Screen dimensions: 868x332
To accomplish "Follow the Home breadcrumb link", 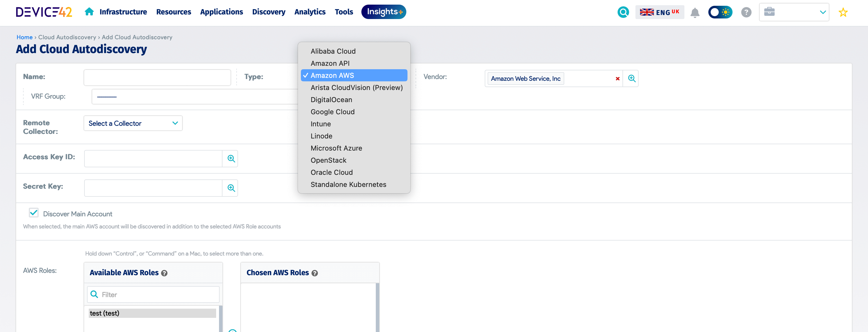I will (24, 37).
